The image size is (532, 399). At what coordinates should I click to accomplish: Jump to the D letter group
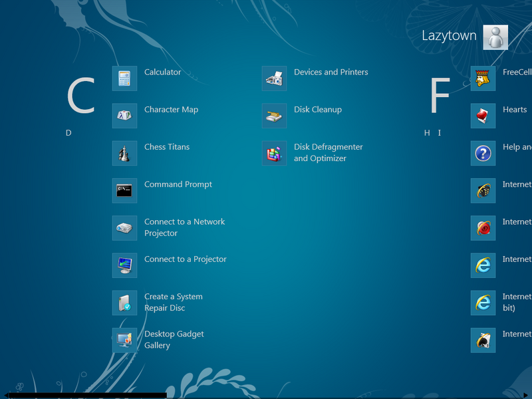(68, 133)
